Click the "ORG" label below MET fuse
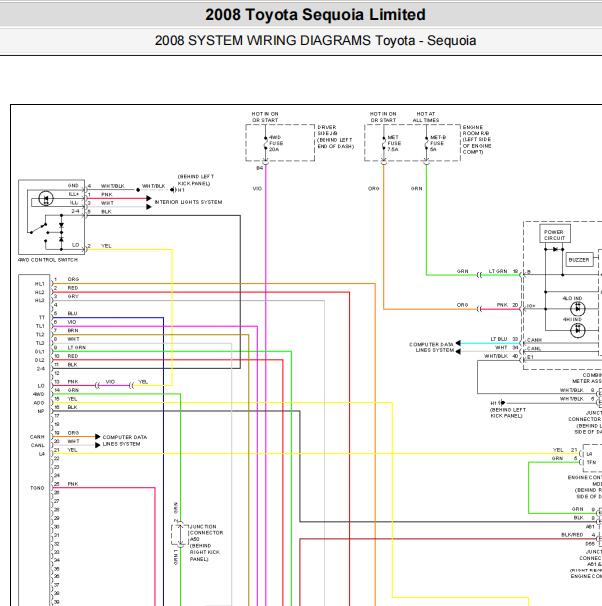The width and height of the screenshot is (602, 606). pos(374,189)
